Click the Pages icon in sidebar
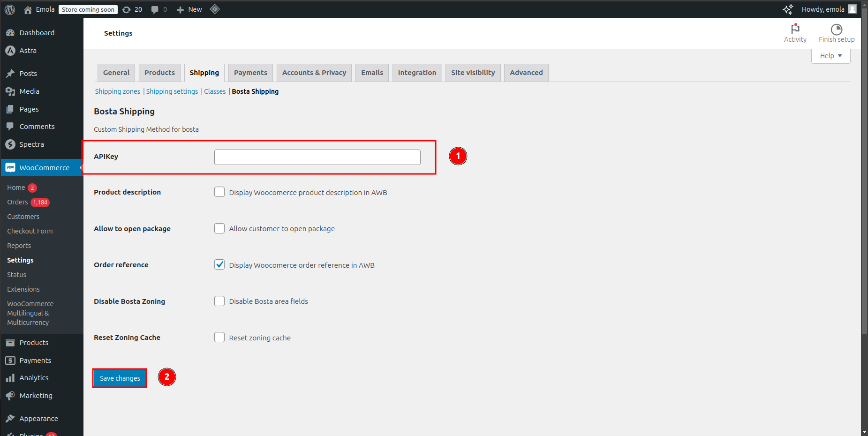The width and height of the screenshot is (868, 436). point(10,109)
